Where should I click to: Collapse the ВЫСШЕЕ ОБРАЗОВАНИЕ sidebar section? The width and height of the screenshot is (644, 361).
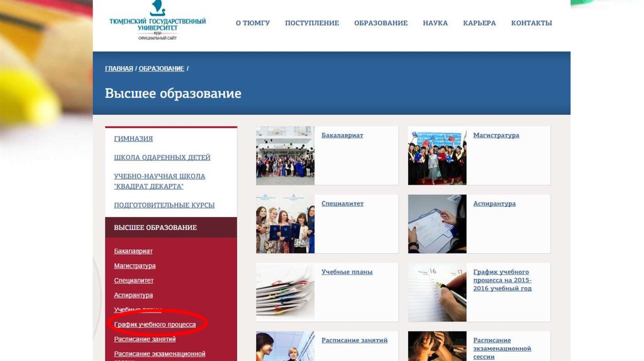click(155, 228)
